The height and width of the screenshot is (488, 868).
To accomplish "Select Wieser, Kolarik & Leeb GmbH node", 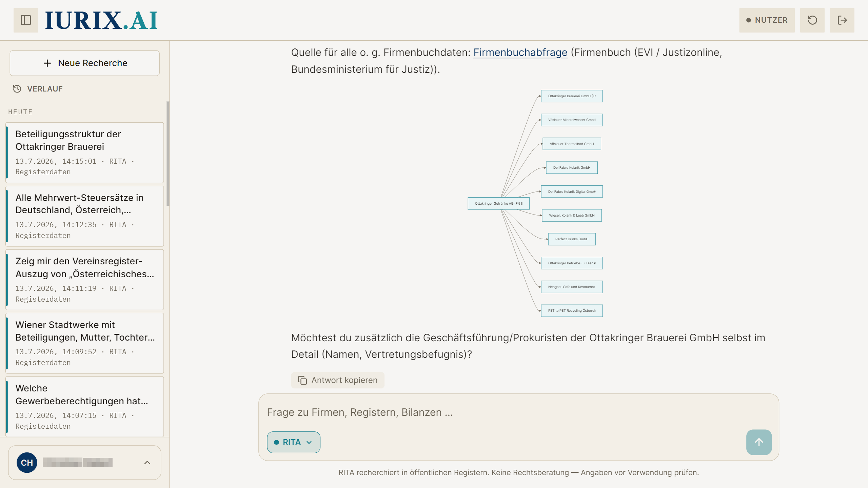I will pos(572,215).
